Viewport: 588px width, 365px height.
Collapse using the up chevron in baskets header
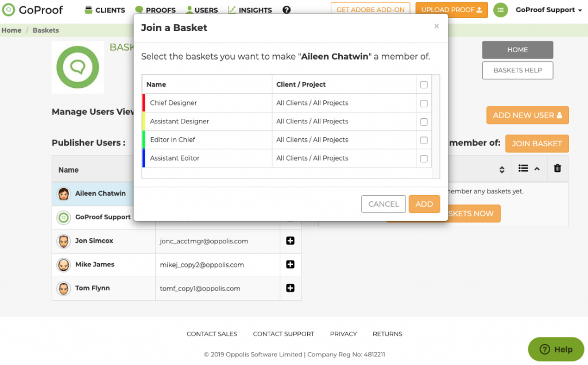[537, 169]
